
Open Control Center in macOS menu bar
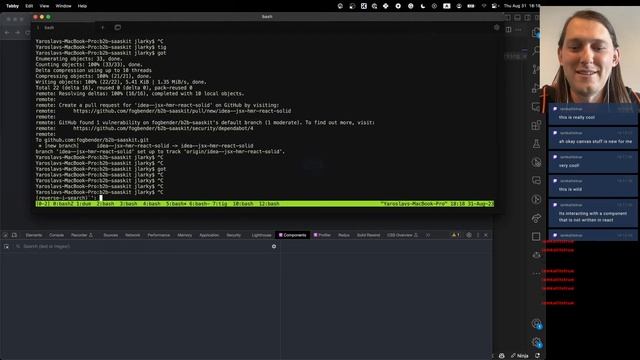pos(495,6)
